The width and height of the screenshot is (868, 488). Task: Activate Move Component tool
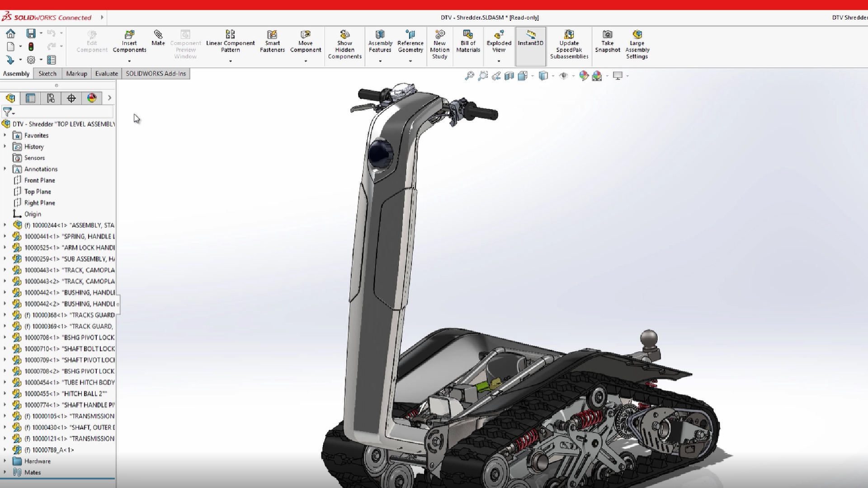tap(306, 42)
